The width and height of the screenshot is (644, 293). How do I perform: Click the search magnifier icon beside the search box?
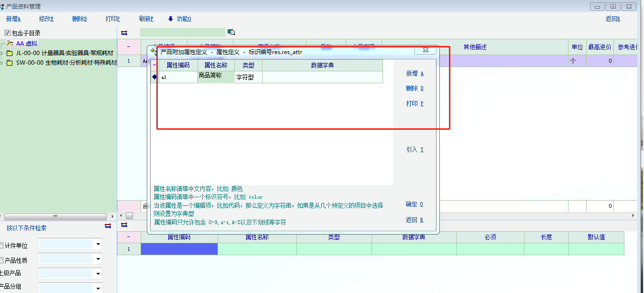click(232, 33)
